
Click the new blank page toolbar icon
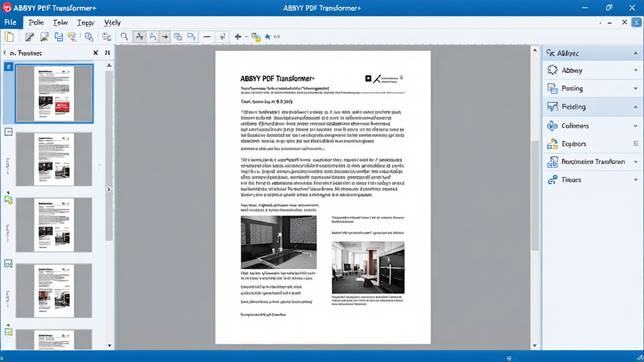(x=9, y=36)
